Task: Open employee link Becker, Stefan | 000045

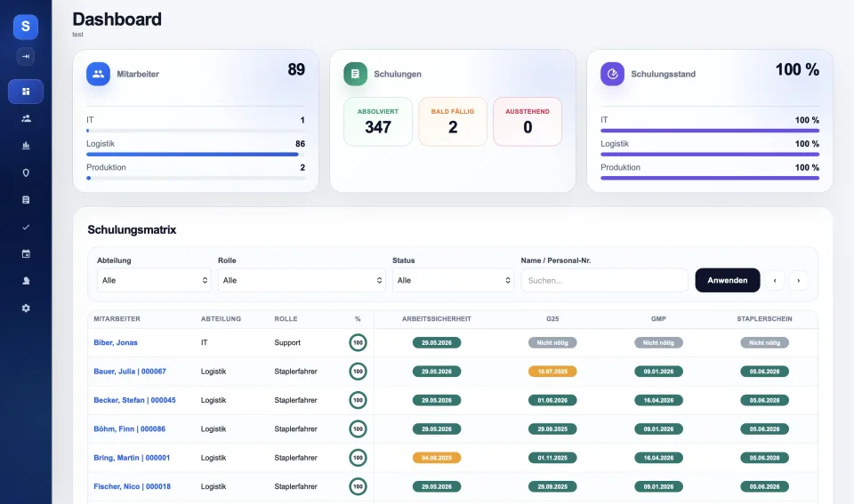Action: pos(134,400)
